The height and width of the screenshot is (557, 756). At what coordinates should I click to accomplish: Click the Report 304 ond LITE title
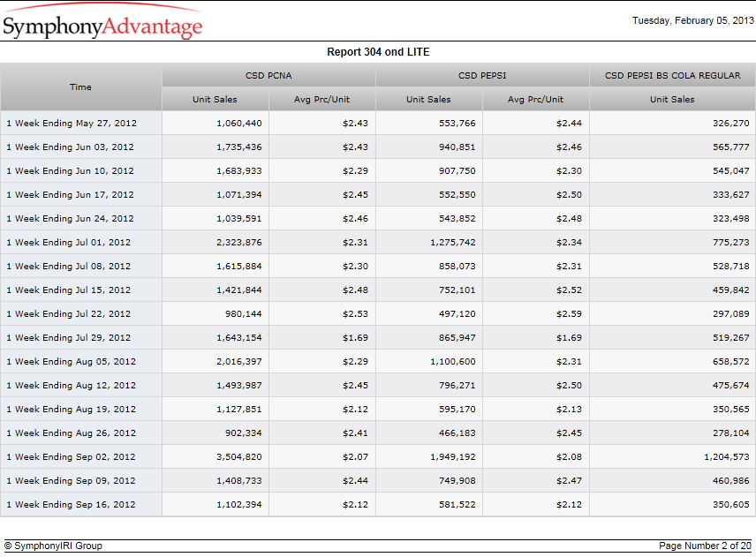tap(378, 52)
